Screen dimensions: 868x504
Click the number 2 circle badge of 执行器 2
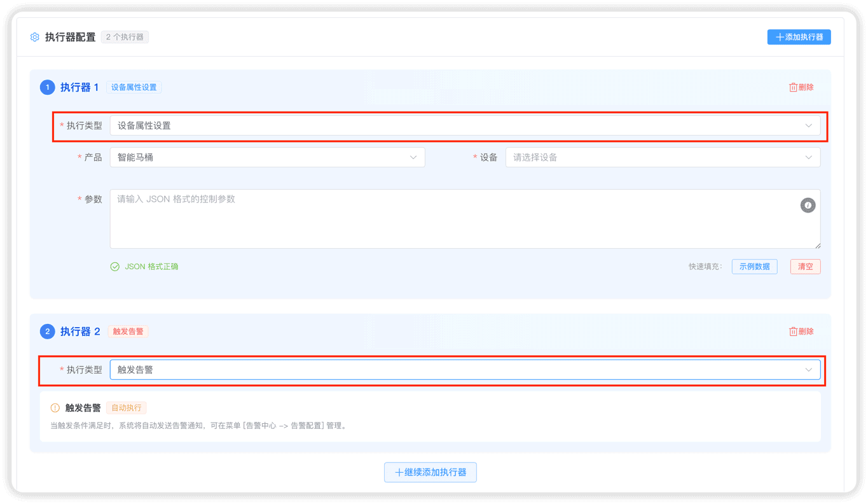pos(48,332)
